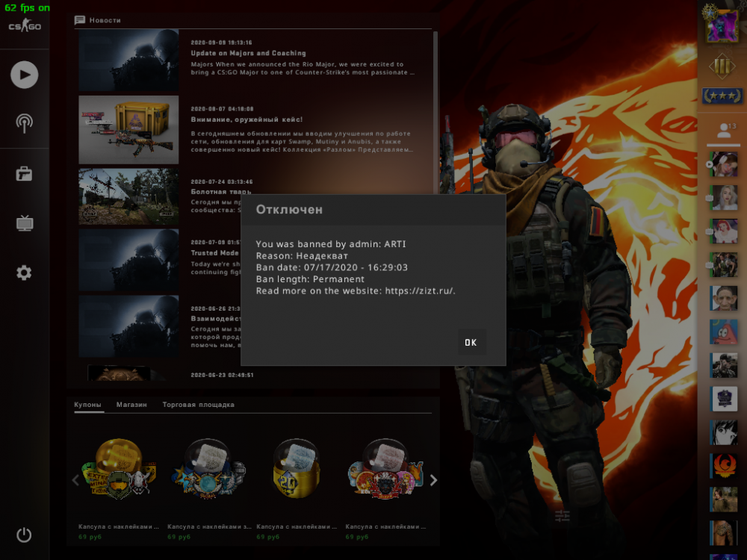This screenshot has height=560, width=747.
Task: Open 'Update on Majors and Coaching' news
Action: [248, 53]
